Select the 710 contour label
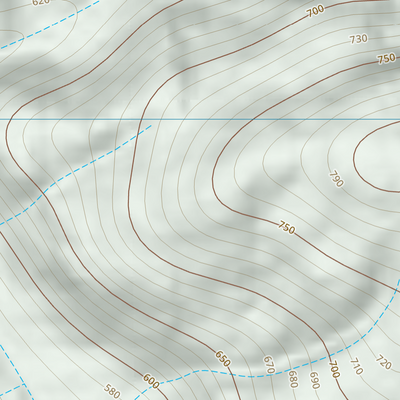400x400 pixels. click(x=356, y=367)
